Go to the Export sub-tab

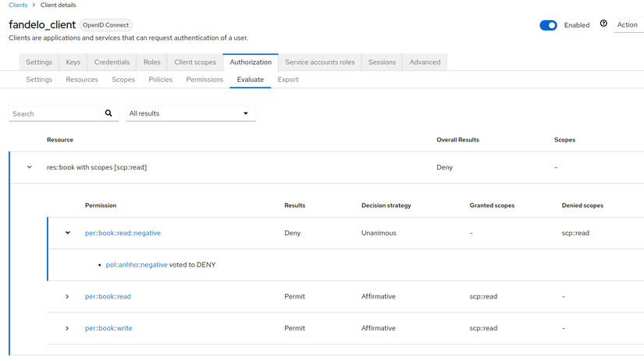click(x=288, y=80)
